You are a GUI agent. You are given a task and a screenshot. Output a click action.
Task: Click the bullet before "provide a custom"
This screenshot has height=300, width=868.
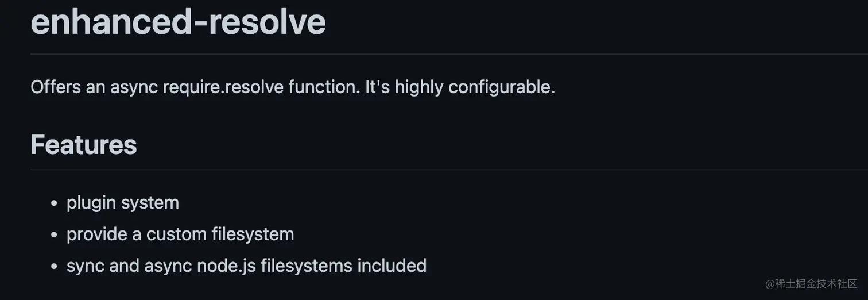[x=54, y=235]
